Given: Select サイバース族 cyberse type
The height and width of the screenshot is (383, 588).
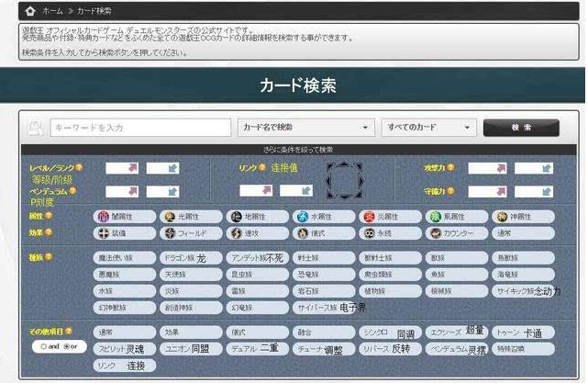Looking at the screenshot, I should pos(324,308).
